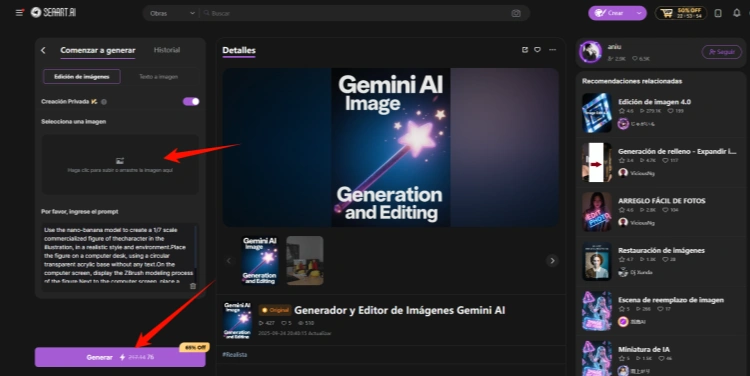Open Generación de relleno recommendation
The width and height of the screenshot is (750, 376).
(x=660, y=163)
